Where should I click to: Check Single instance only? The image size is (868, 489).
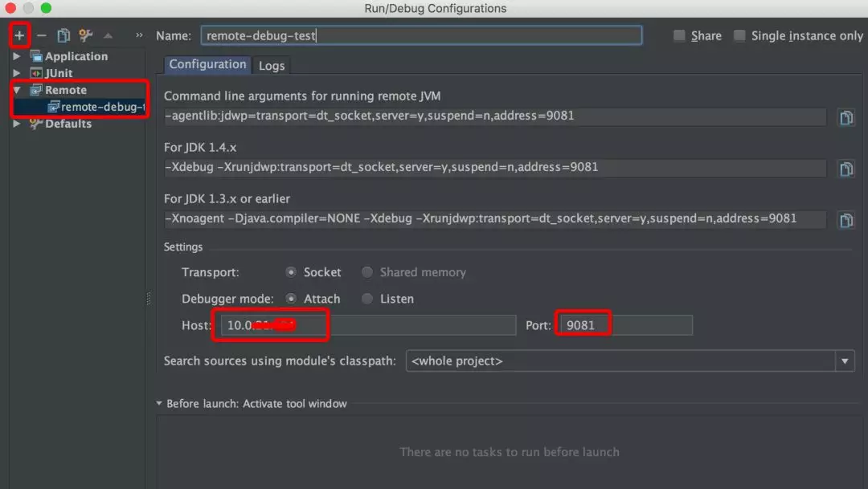point(739,35)
